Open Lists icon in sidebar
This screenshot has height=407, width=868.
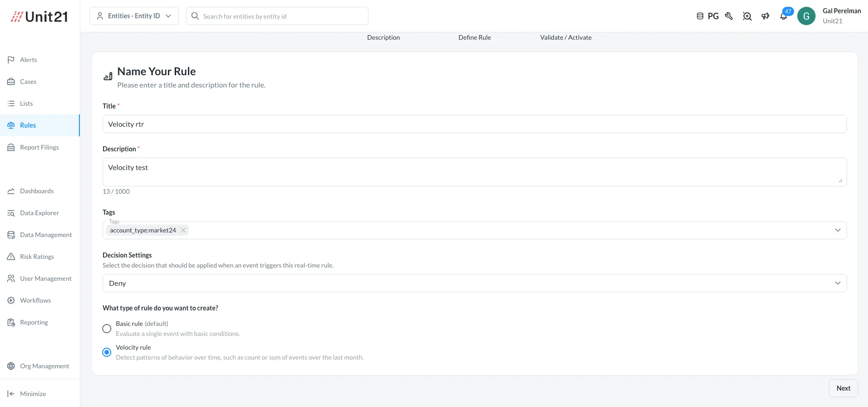coord(11,103)
